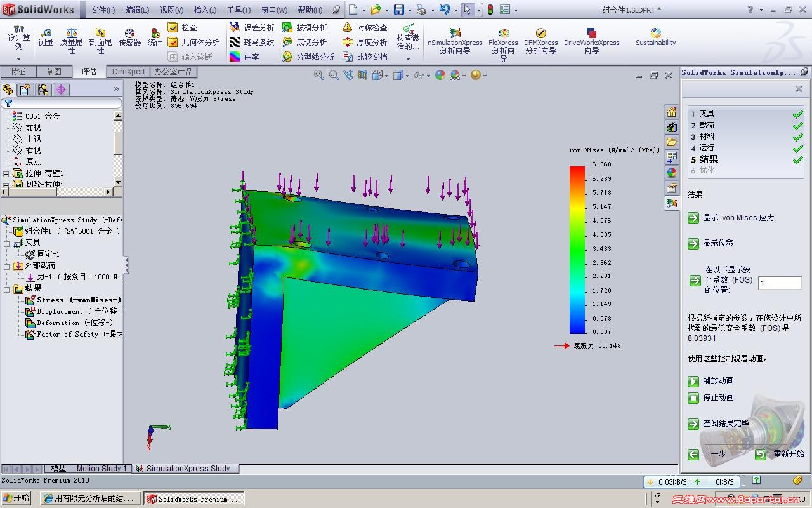Image resolution: width=812 pixels, height=508 pixels.
Task: Collapse the 夹具 (Fixtures) tree node
Action: (7, 243)
